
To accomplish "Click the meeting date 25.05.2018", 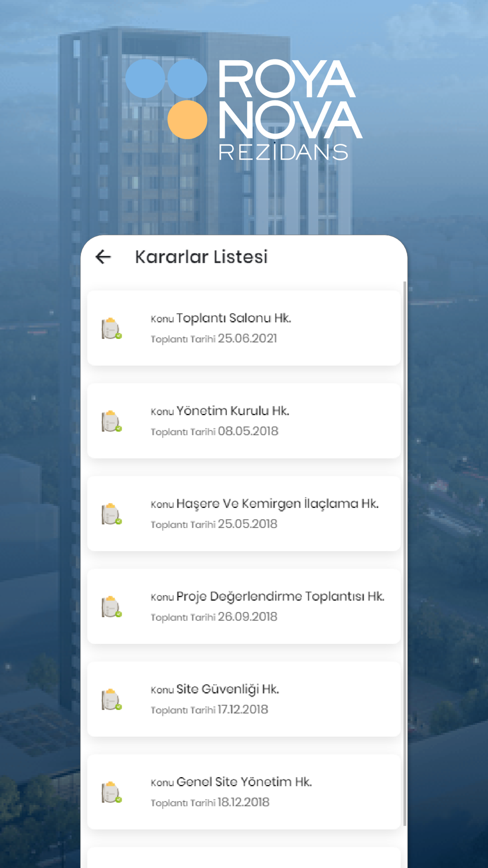I will point(247,524).
